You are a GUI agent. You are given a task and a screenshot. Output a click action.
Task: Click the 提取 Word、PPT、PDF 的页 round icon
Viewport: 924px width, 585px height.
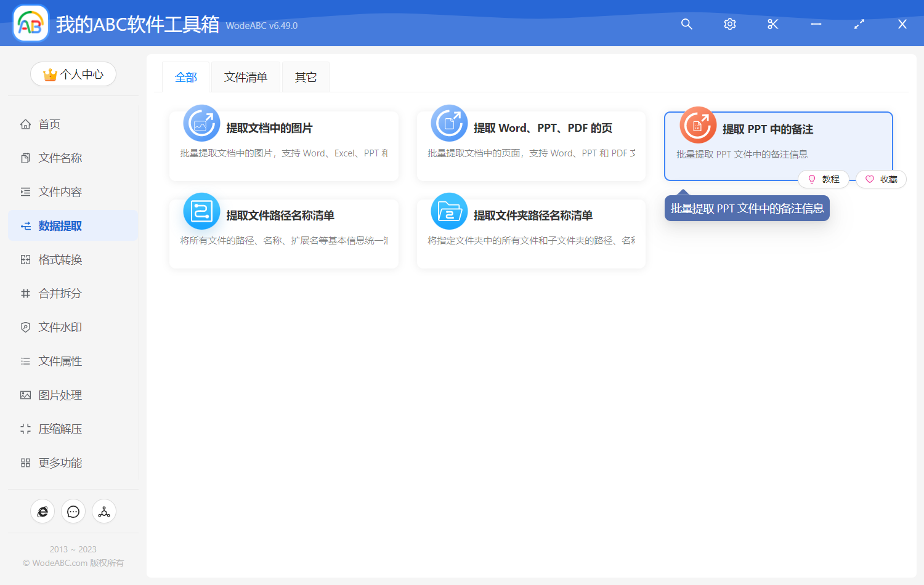click(x=449, y=123)
